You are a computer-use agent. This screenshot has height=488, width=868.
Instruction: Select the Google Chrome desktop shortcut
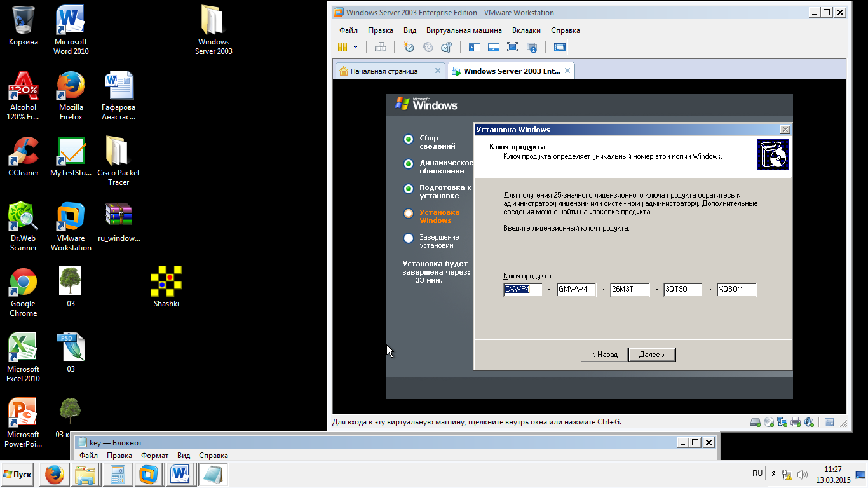[24, 292]
